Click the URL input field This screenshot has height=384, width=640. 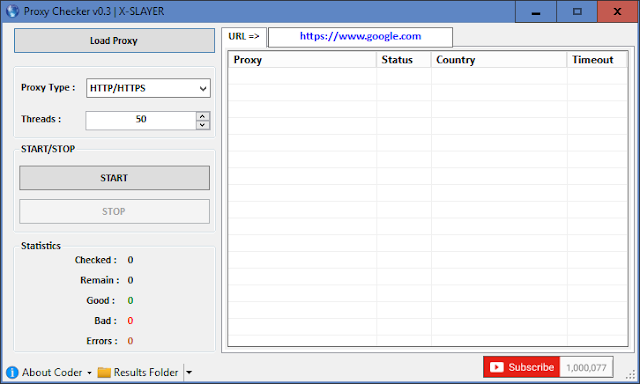point(360,37)
